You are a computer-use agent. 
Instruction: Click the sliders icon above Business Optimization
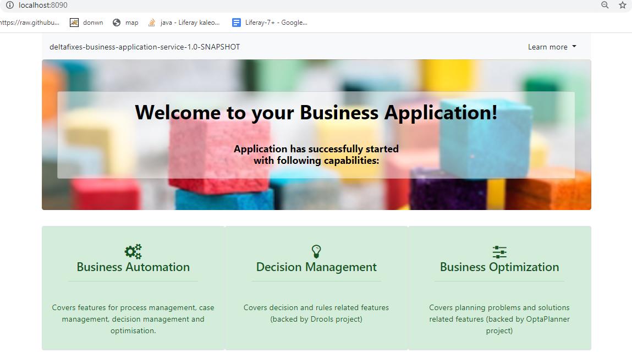tap(499, 252)
